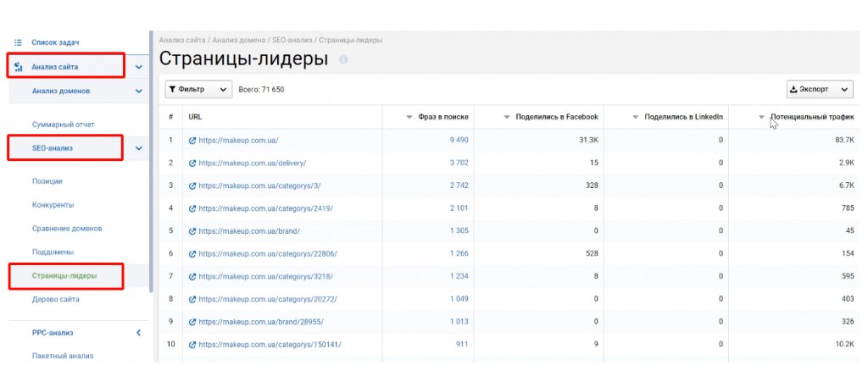
Task: Collapse Анализ сайта section chevron
Action: click(138, 68)
